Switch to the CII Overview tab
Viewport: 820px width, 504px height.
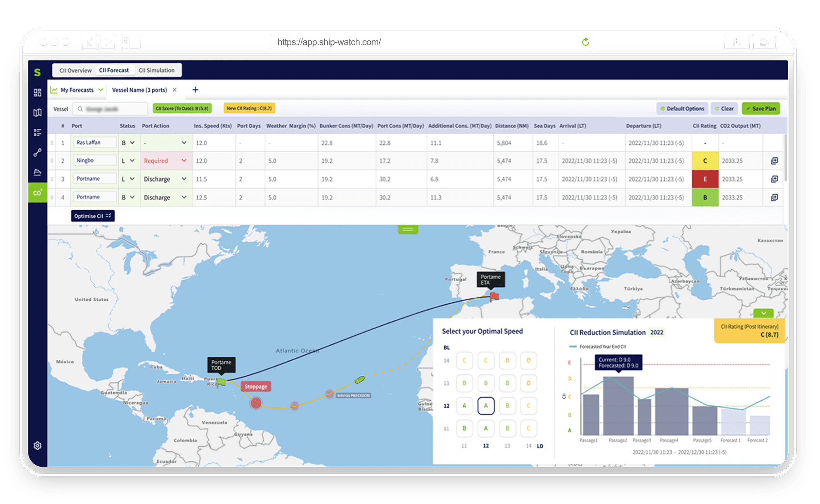coord(75,70)
